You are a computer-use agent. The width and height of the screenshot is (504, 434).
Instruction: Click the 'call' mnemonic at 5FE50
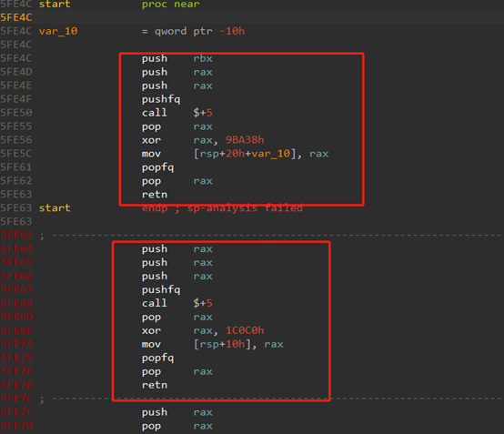pos(155,113)
